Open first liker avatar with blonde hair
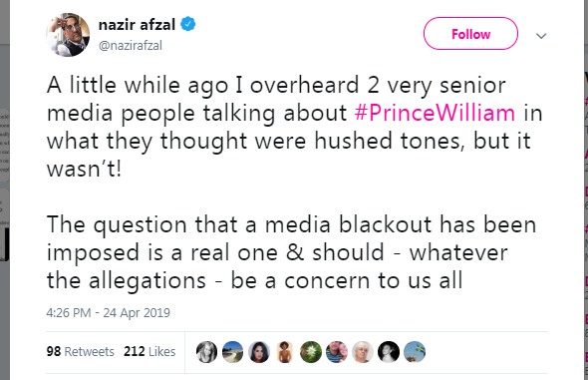The width and height of the screenshot is (588, 380). tap(206, 352)
